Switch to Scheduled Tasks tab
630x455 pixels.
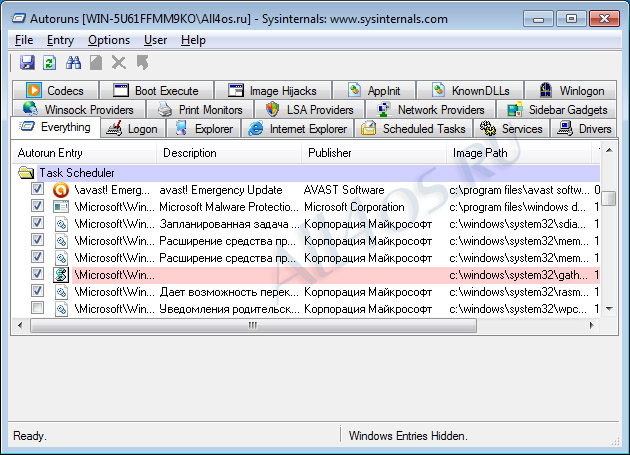pyautogui.click(x=413, y=129)
